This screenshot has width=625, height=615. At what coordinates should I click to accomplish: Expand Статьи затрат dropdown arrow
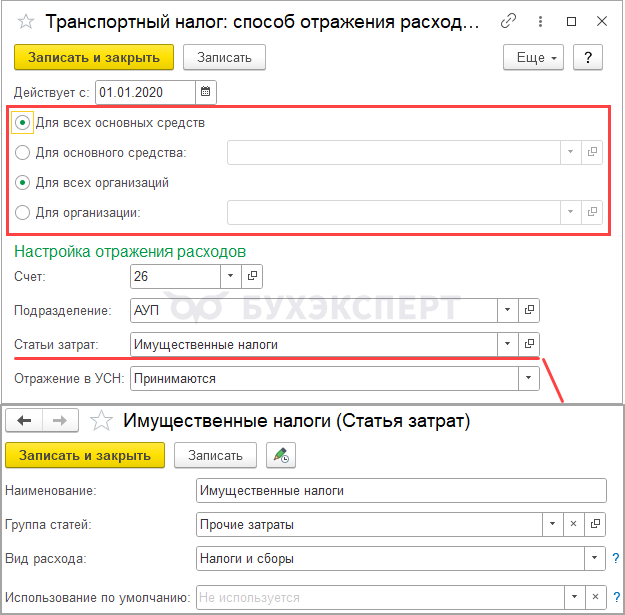(508, 344)
